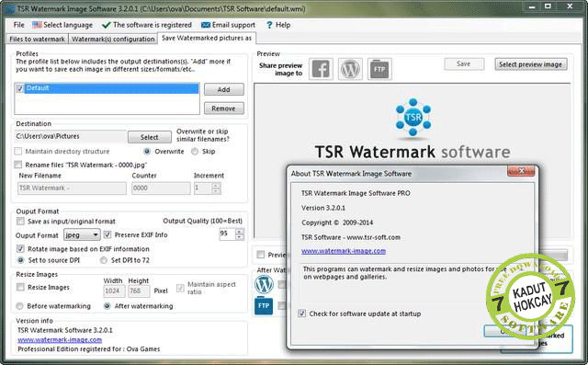
Task: Open the Help menu
Action: pos(283,25)
